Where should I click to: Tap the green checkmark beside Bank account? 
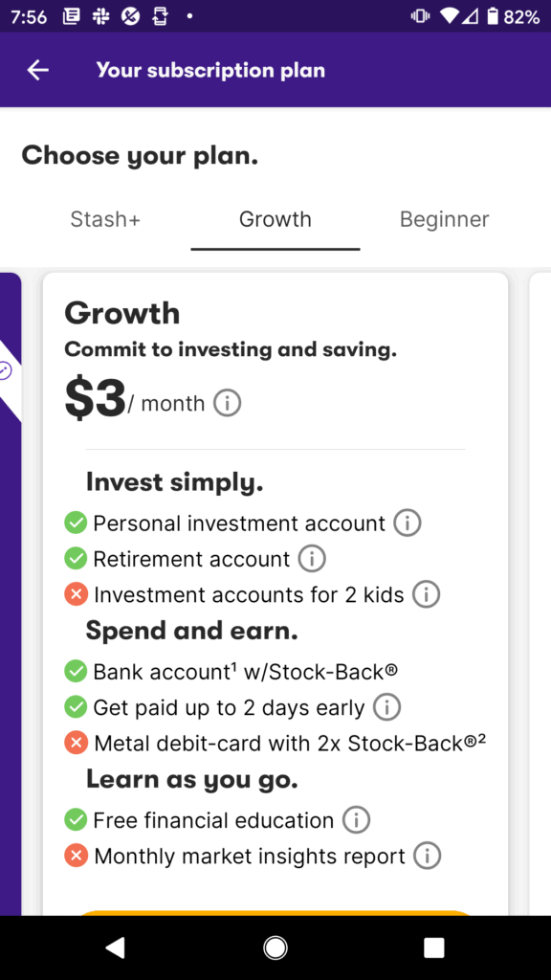pyautogui.click(x=76, y=672)
